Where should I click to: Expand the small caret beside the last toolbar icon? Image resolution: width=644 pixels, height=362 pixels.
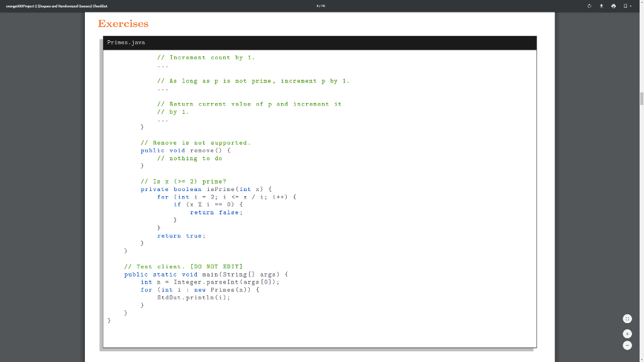click(x=630, y=6)
